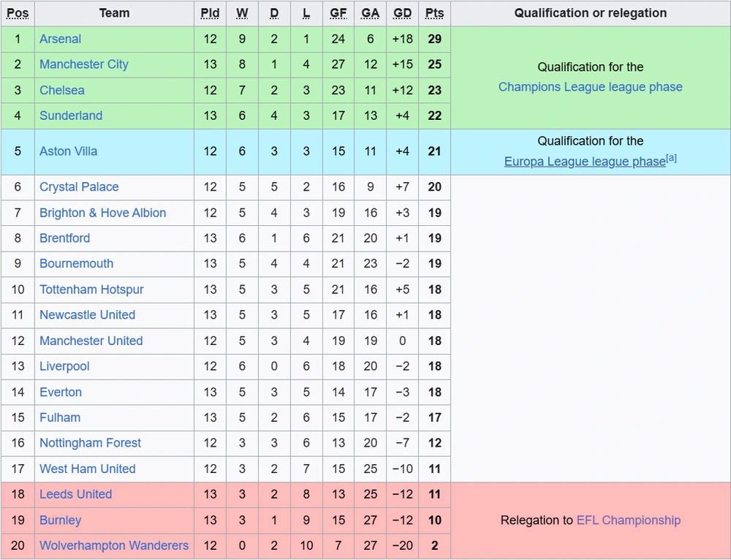The height and width of the screenshot is (560, 731).
Task: Open Champions League league phase link
Action: [590, 87]
